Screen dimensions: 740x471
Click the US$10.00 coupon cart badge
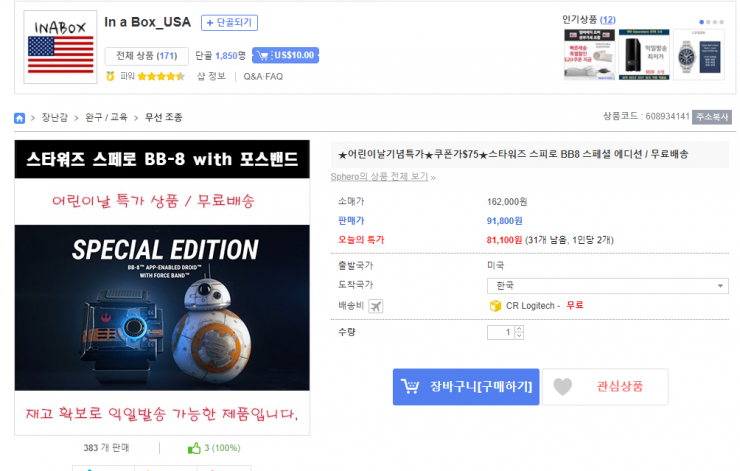pyautogui.click(x=286, y=55)
